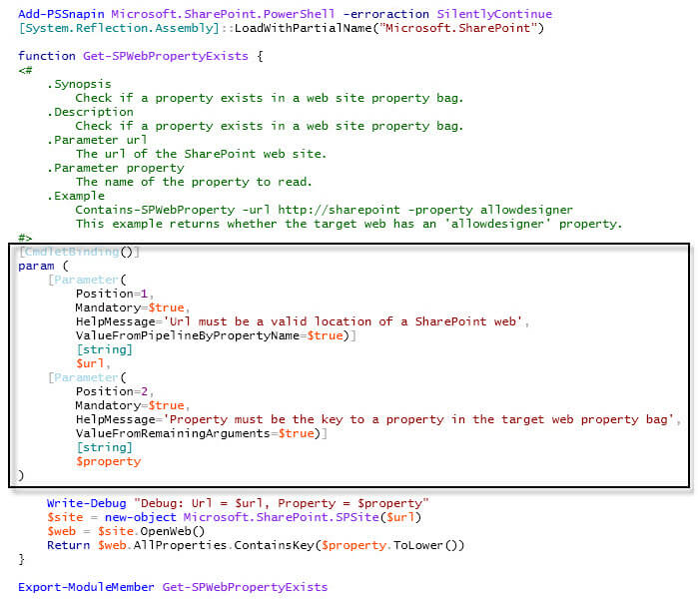The height and width of the screenshot is (602, 700).
Task: Click the Add-PSSnapin command text
Action: click(x=61, y=14)
